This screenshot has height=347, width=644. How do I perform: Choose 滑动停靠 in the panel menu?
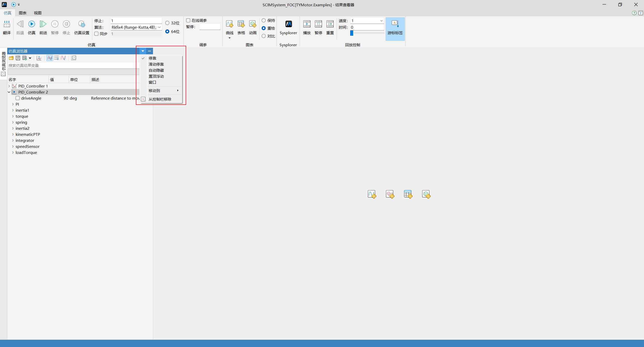point(161,64)
